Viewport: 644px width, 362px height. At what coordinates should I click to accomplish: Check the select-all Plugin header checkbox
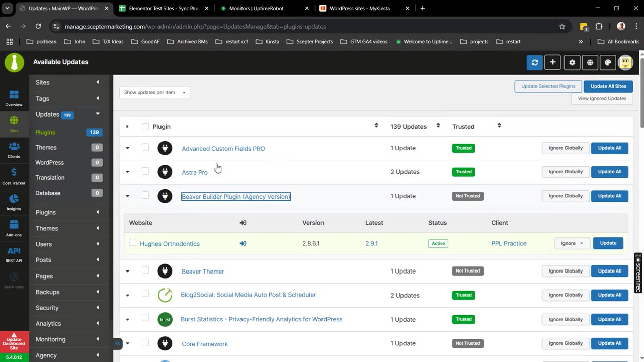(x=145, y=127)
